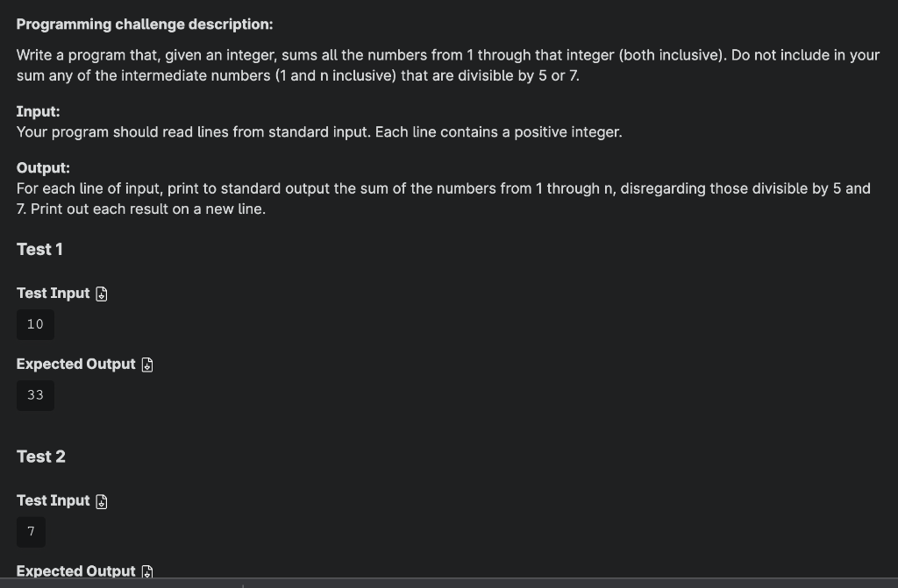Click the paragraph starting 'Write a program that'

coord(448,65)
